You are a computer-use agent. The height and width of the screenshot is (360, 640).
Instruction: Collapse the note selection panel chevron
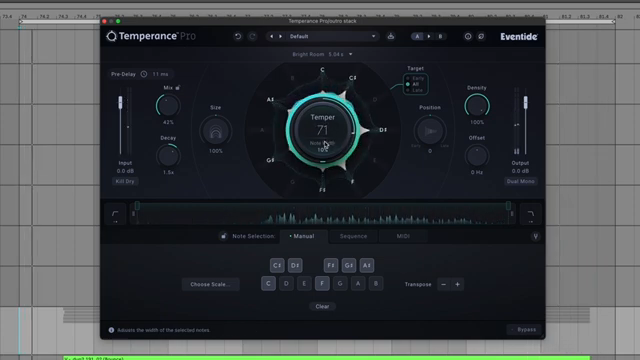536,236
